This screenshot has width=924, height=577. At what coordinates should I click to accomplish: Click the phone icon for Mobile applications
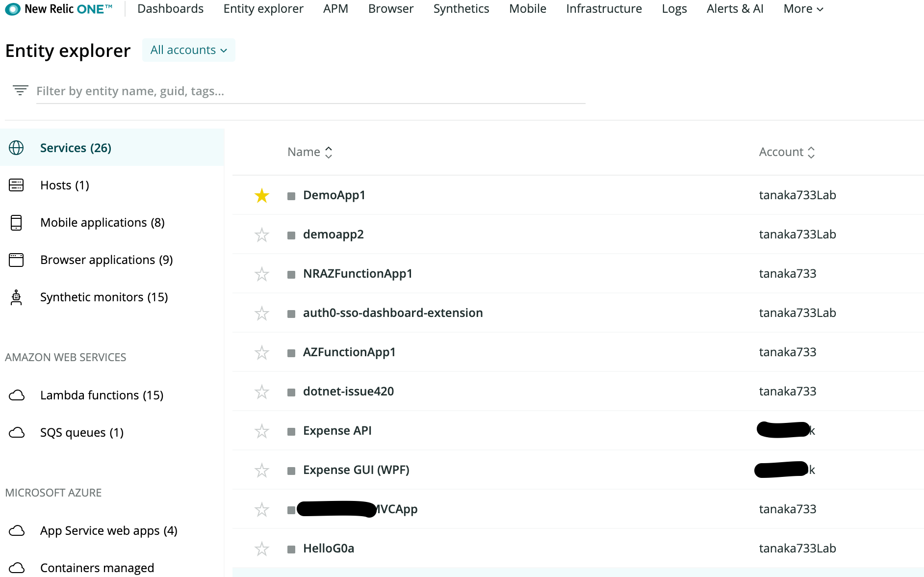pos(16,222)
